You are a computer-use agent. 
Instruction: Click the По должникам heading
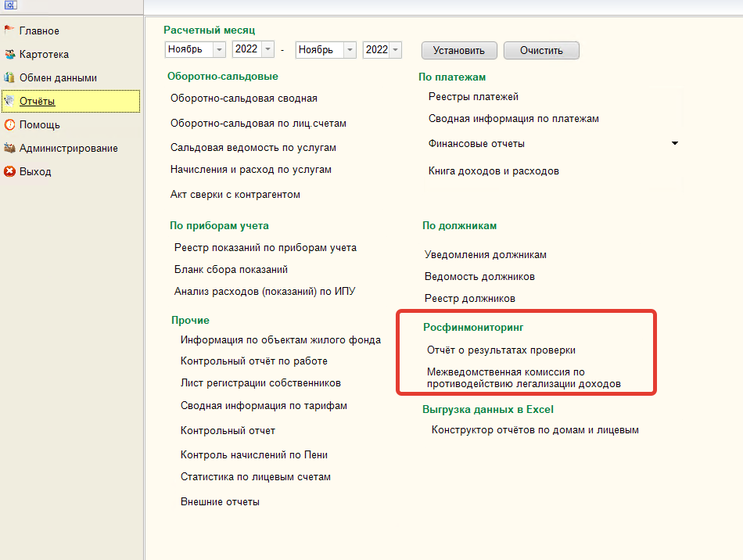click(x=460, y=226)
